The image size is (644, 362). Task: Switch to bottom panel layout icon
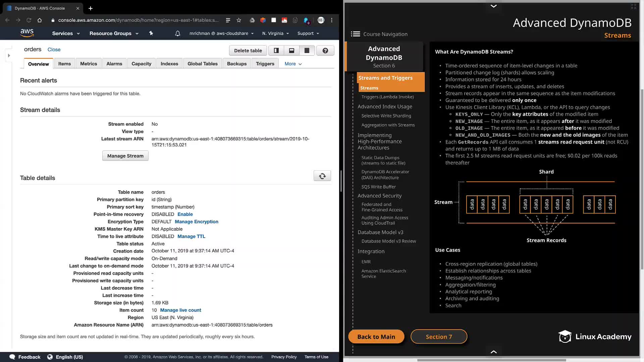click(291, 51)
